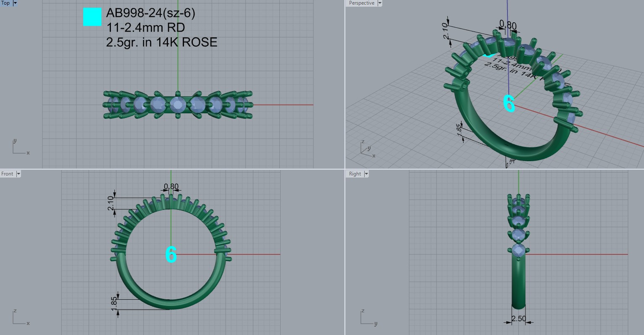Select the 2.50 dimension in Right view
The width and height of the screenshot is (644, 335).
(x=519, y=319)
